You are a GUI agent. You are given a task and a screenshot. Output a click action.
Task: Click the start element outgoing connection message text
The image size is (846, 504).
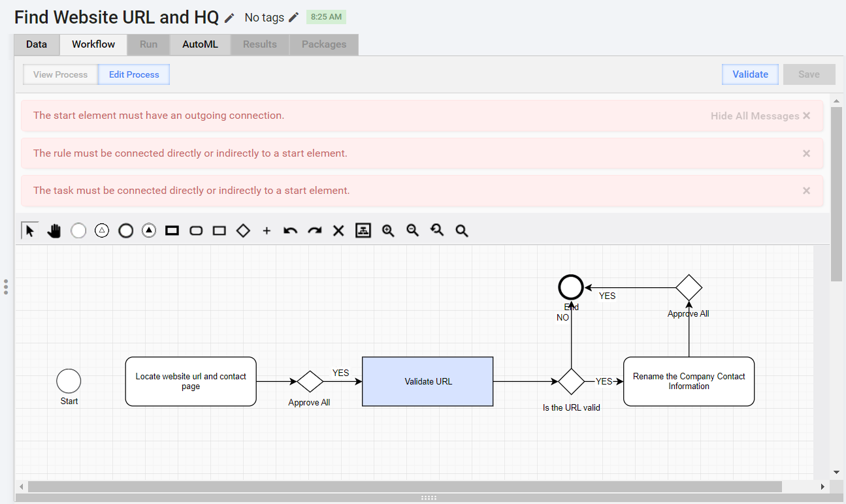[159, 116]
